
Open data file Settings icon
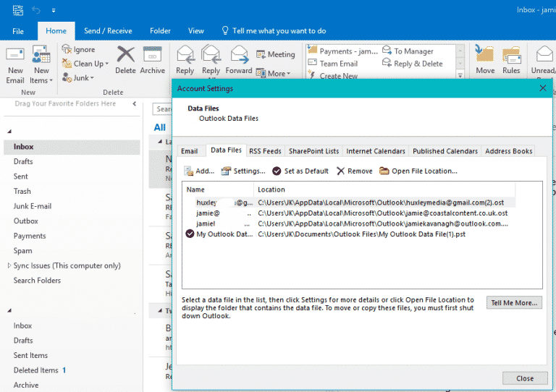(x=226, y=171)
